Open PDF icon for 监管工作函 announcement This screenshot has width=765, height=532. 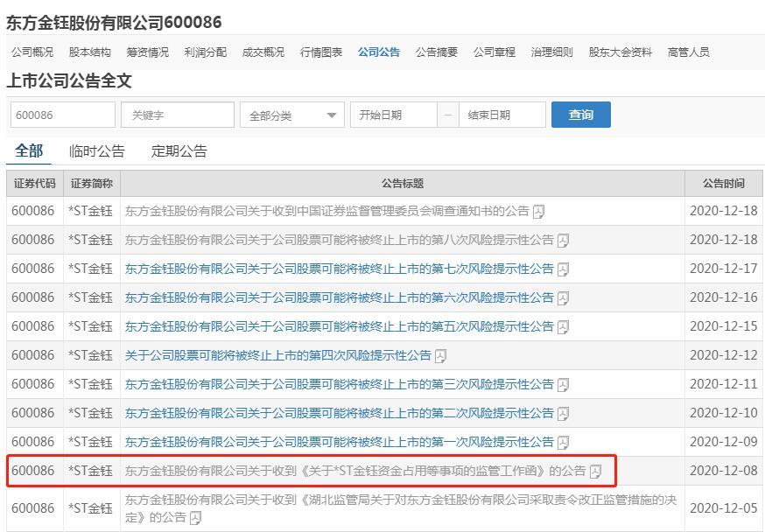595,471
